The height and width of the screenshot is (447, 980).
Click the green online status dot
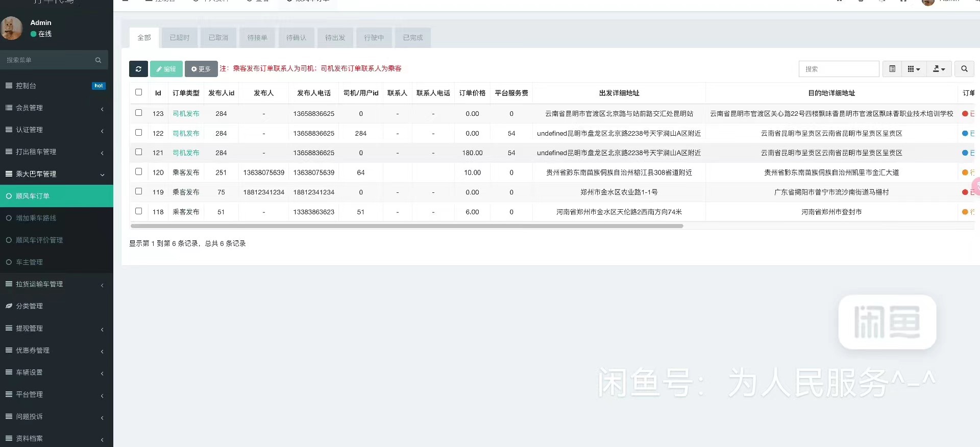33,34
